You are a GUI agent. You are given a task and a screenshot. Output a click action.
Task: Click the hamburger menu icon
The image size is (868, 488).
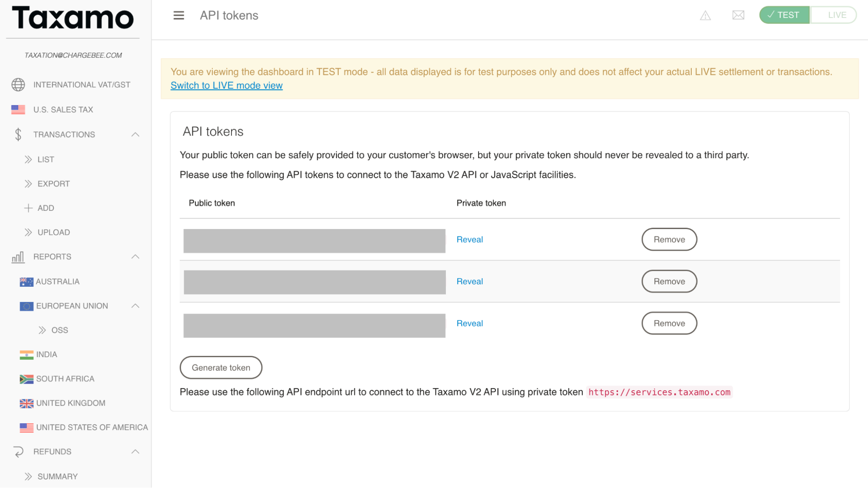[x=178, y=16]
